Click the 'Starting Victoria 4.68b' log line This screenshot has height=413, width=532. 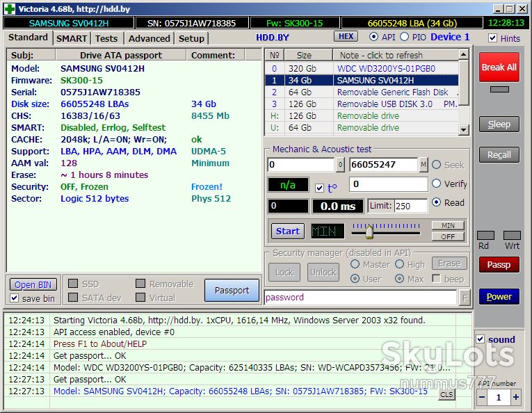click(239, 320)
